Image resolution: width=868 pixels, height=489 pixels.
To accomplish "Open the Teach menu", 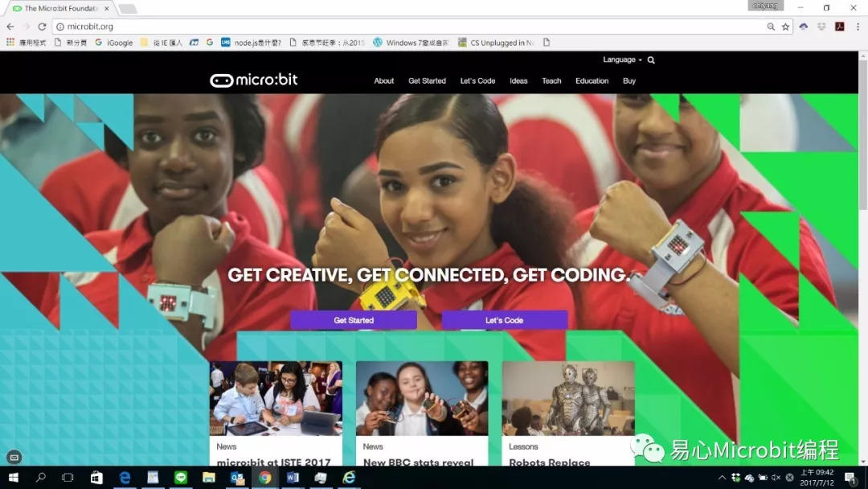I will pyautogui.click(x=551, y=81).
